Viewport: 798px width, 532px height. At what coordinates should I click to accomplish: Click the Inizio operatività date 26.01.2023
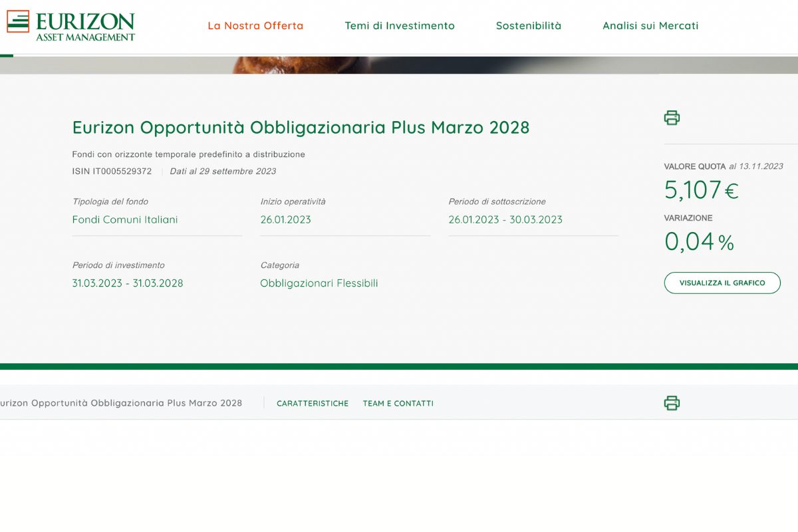285,219
